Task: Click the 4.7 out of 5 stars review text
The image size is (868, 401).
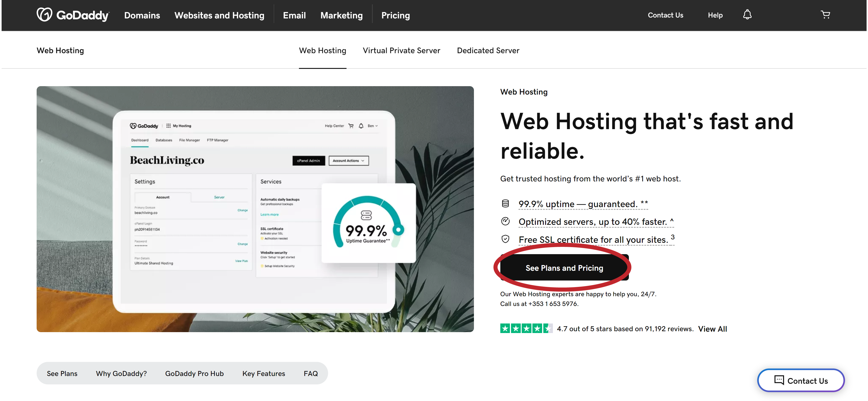Action: pos(625,329)
